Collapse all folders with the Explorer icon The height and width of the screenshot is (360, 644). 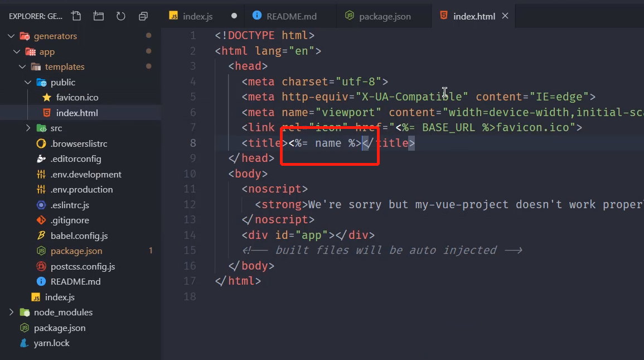[143, 16]
